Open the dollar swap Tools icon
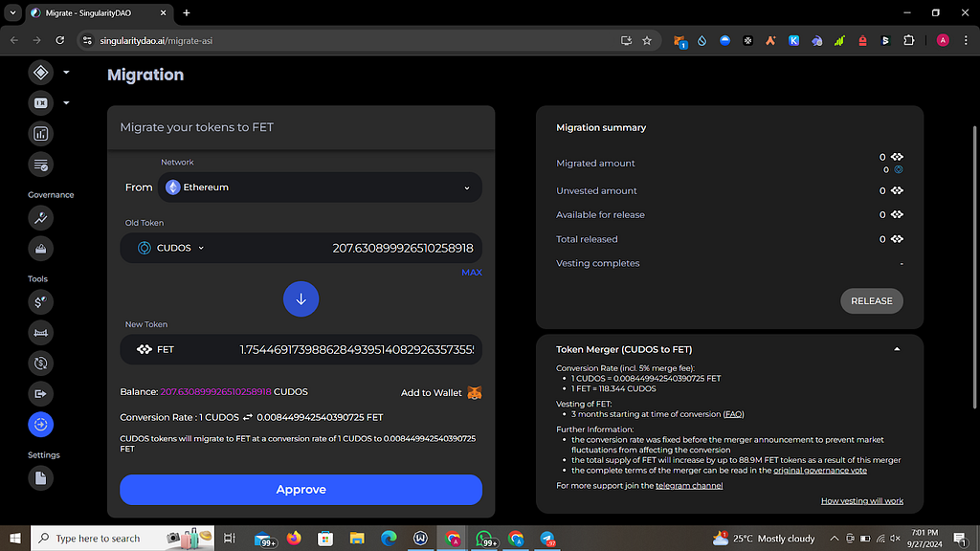The width and height of the screenshot is (980, 551). click(x=40, y=302)
